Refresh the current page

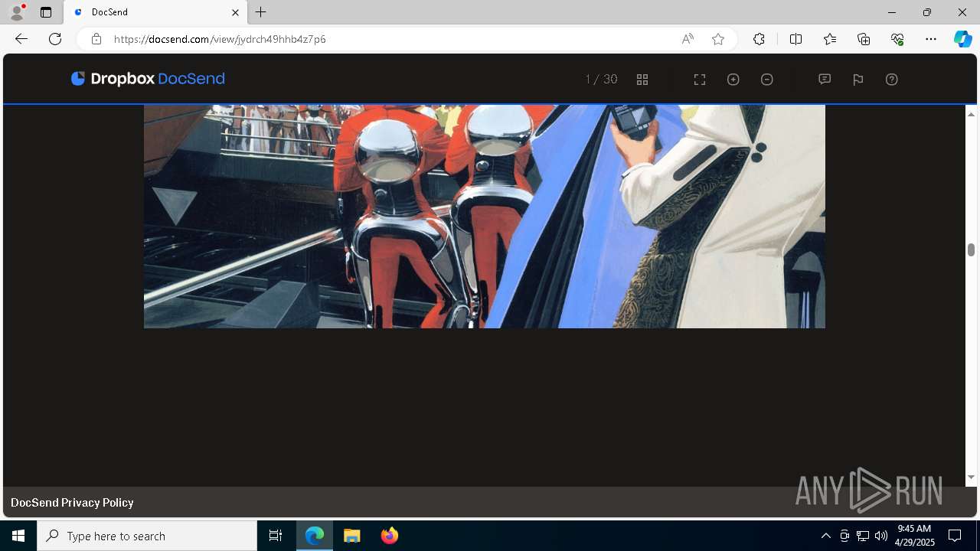[x=55, y=39]
